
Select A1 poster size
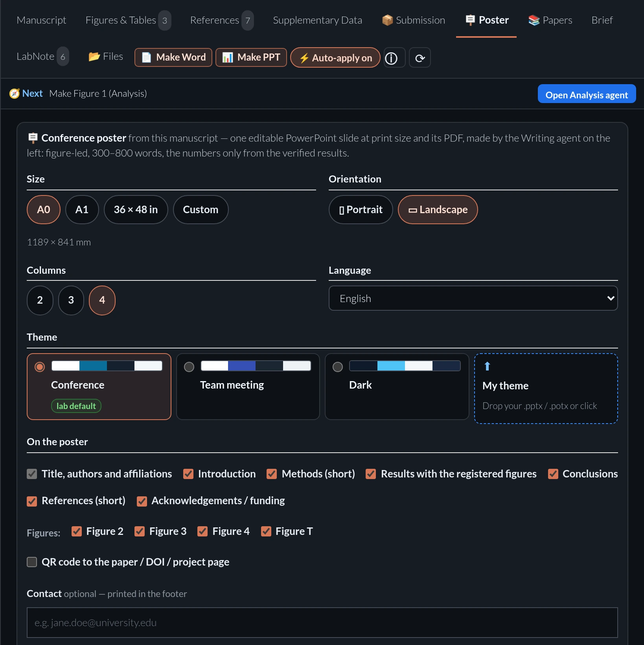(x=82, y=210)
